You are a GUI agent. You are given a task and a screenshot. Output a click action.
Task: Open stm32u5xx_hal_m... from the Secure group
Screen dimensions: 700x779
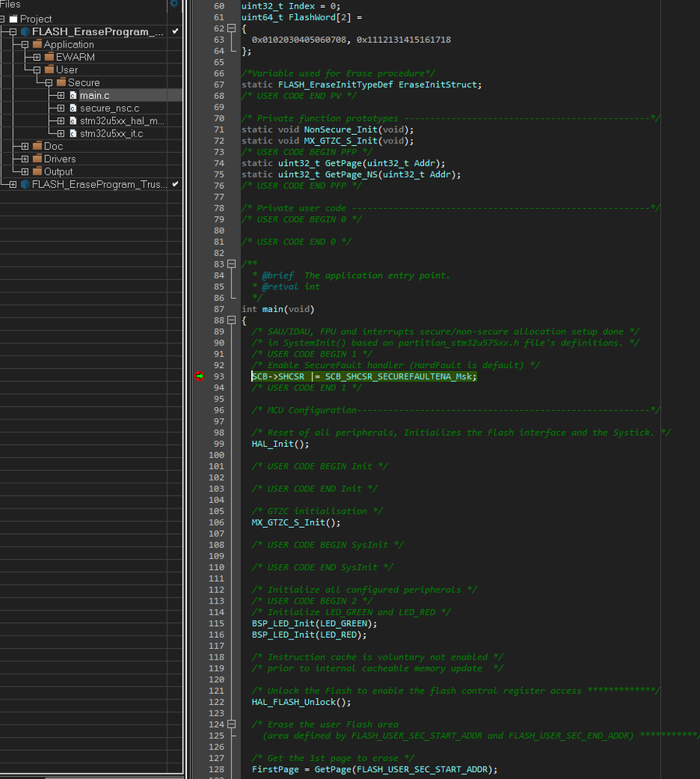point(72,122)
